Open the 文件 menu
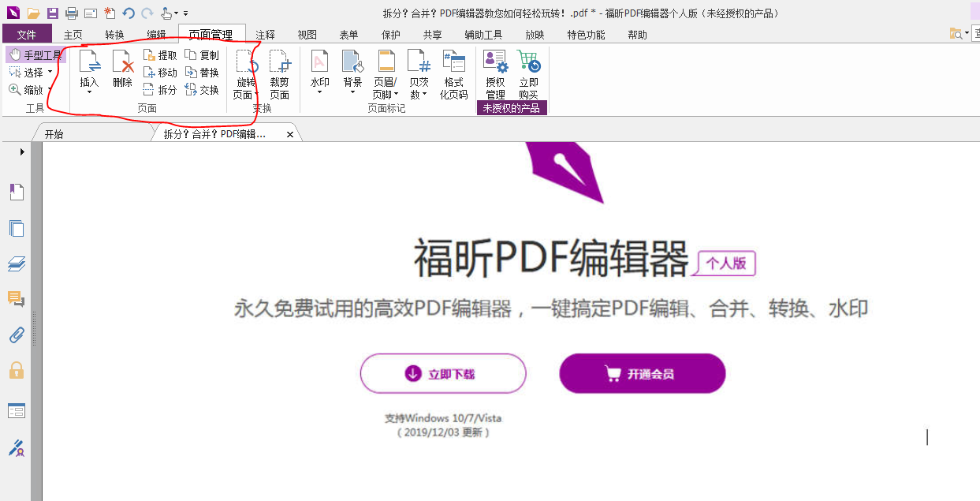The width and height of the screenshot is (980, 501). 27,35
